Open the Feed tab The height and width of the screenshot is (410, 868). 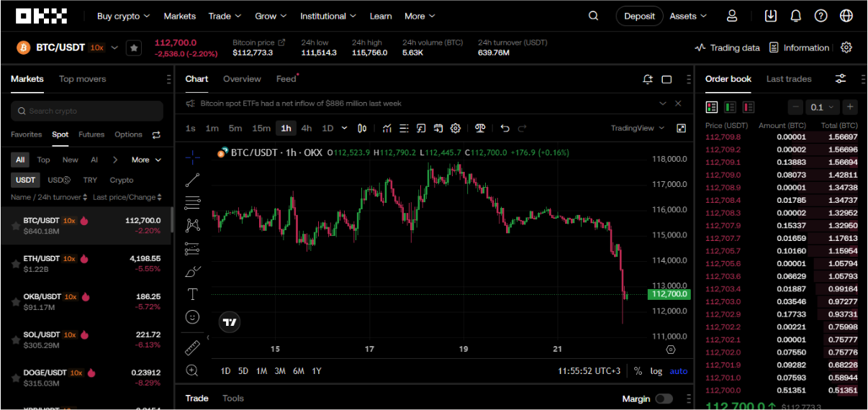point(286,79)
